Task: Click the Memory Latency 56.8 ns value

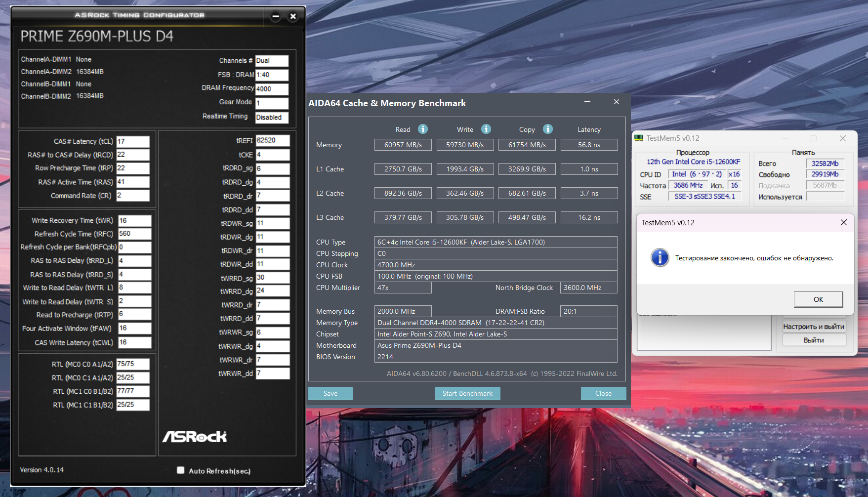Action: point(589,145)
